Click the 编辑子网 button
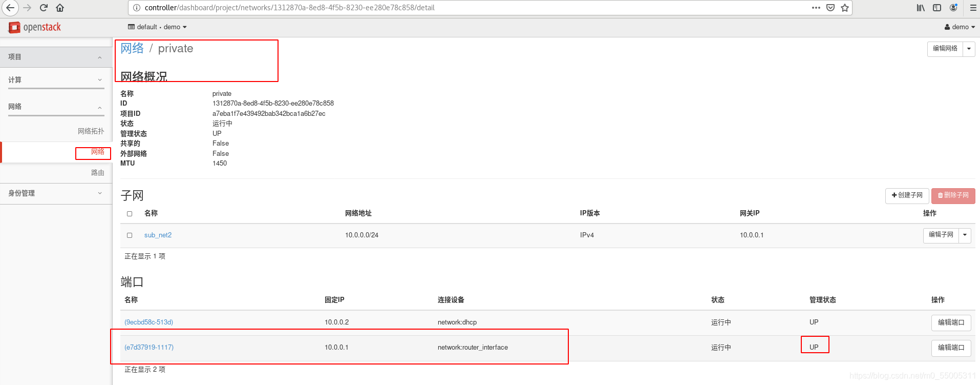Screen dimensions: 980x385 coord(941,235)
